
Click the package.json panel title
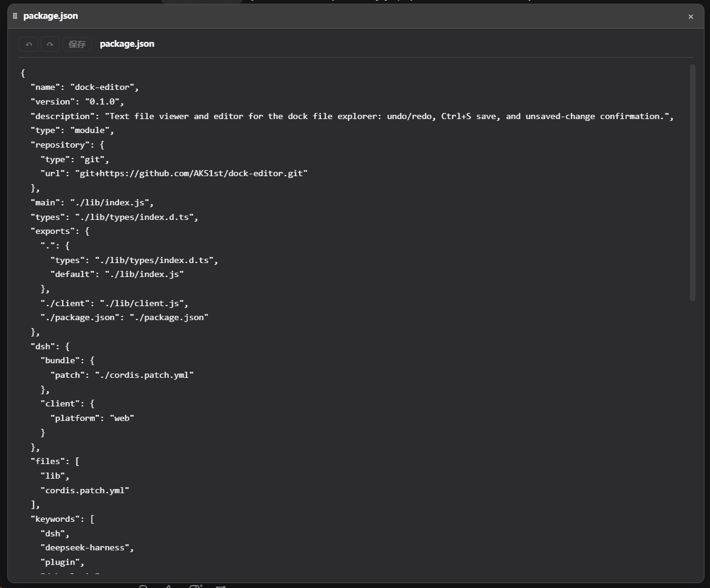(x=50, y=16)
